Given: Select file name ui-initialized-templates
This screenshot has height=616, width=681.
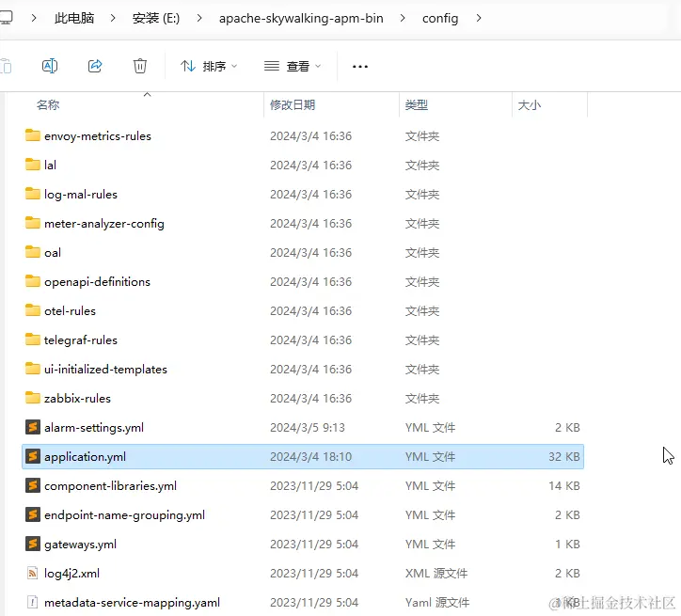Looking at the screenshot, I should tap(105, 370).
